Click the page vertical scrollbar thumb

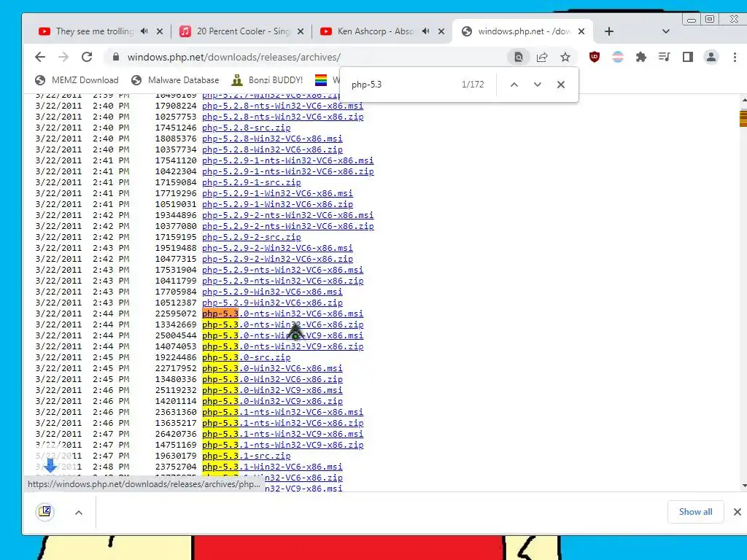pyautogui.click(x=743, y=119)
